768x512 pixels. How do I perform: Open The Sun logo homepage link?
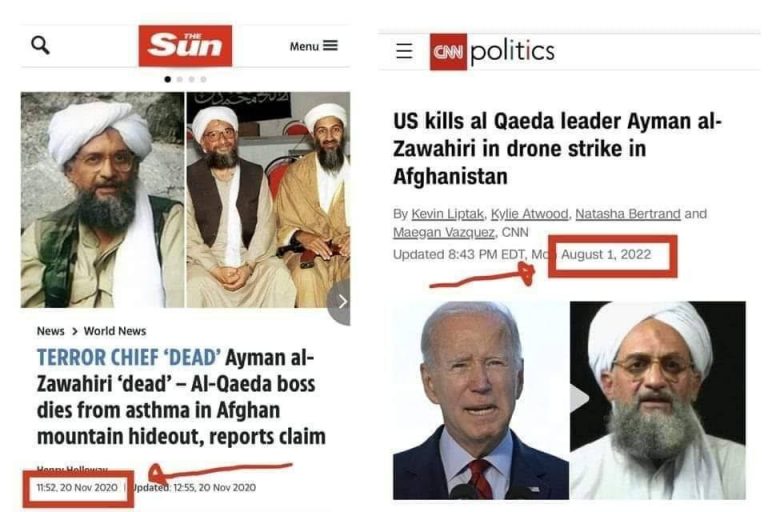coord(185,46)
